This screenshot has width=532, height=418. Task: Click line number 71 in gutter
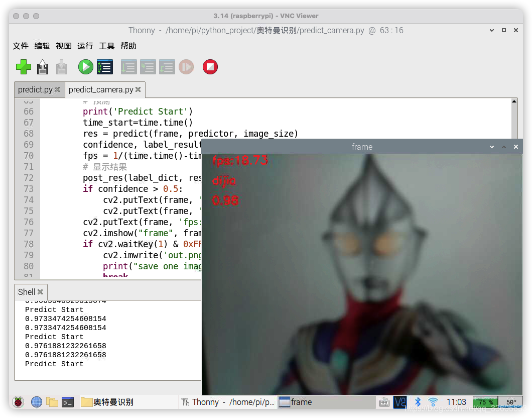[29, 167]
